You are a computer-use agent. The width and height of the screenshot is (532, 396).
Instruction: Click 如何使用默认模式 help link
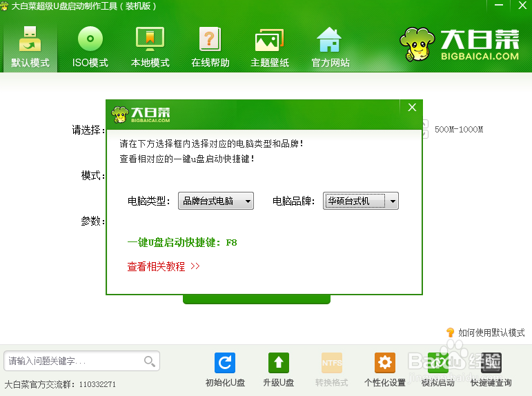point(486,333)
